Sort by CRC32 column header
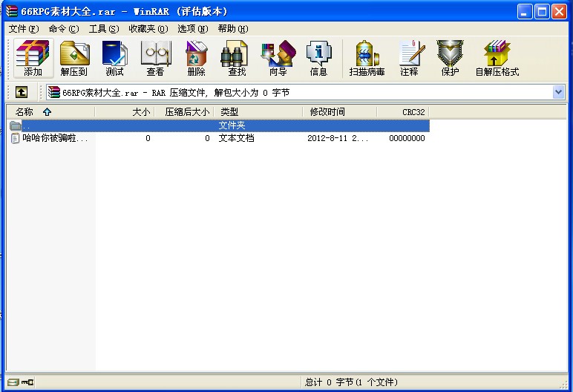 click(403, 112)
